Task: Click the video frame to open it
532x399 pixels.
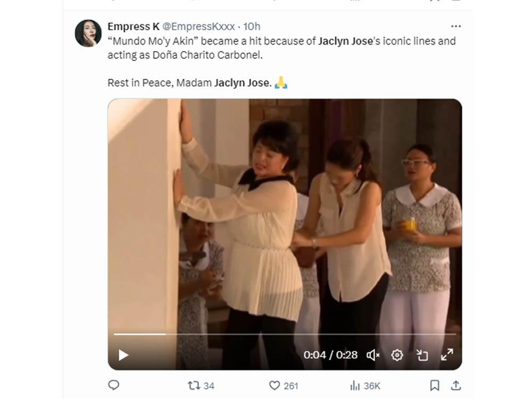Action: pyautogui.click(x=285, y=213)
